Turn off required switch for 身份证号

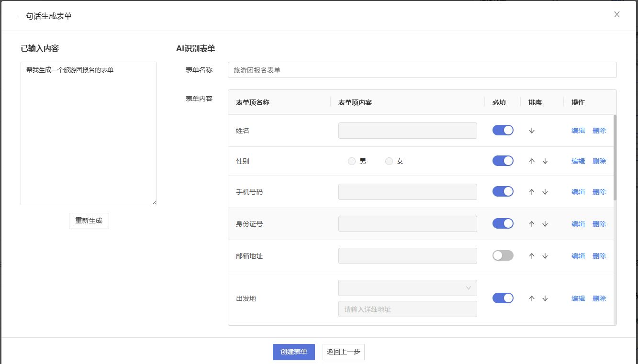tap(503, 223)
